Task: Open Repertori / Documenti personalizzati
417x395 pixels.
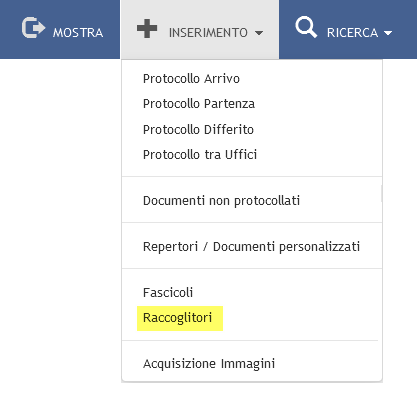Action: click(x=251, y=247)
